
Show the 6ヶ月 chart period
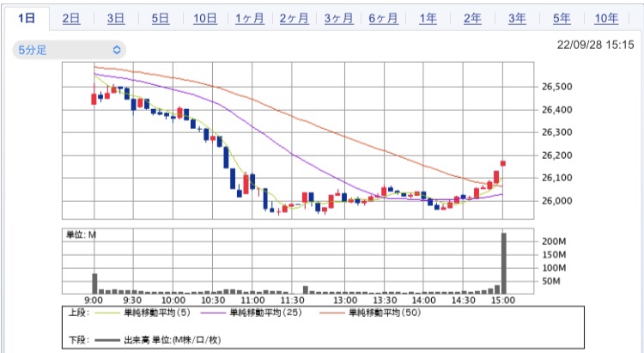(x=383, y=19)
